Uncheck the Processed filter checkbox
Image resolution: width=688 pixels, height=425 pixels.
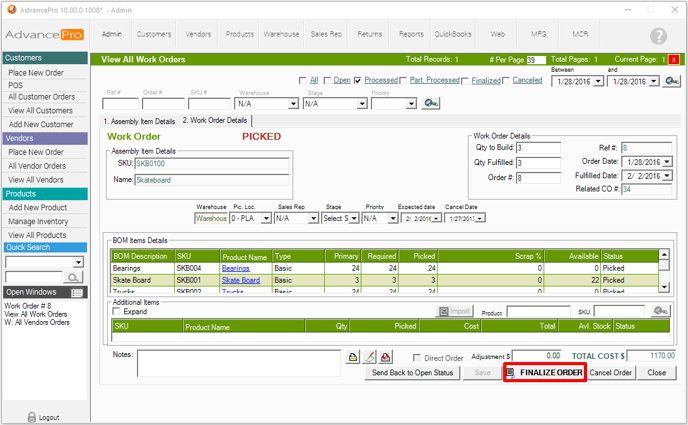click(358, 80)
